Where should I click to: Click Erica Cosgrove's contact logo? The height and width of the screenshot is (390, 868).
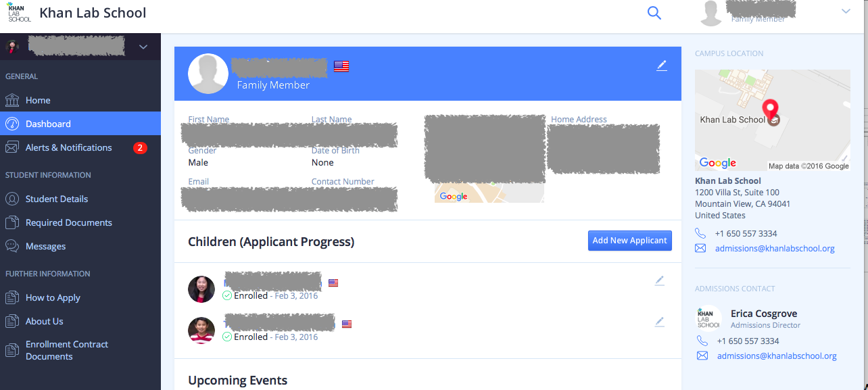[708, 318]
